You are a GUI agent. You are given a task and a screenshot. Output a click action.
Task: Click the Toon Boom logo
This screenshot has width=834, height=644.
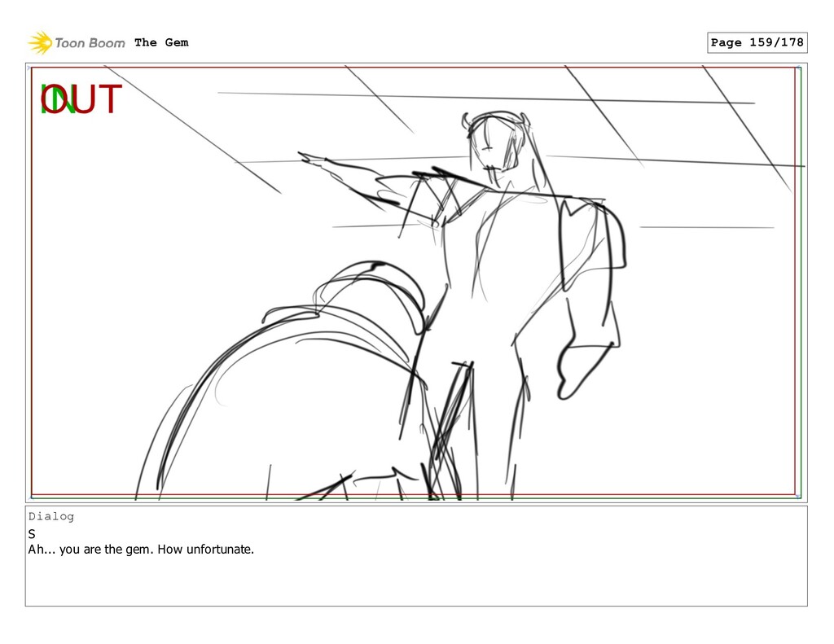pyautogui.click(x=77, y=43)
